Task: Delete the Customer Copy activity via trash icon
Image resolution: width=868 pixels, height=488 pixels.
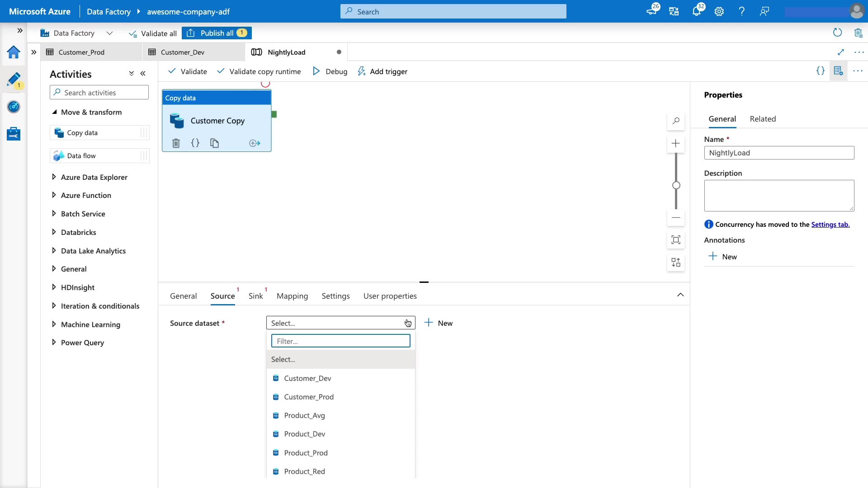Action: (176, 143)
